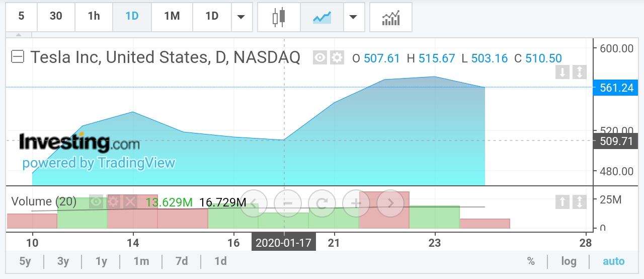
Task: Open the interval dropdown arrow
Action: click(241, 17)
